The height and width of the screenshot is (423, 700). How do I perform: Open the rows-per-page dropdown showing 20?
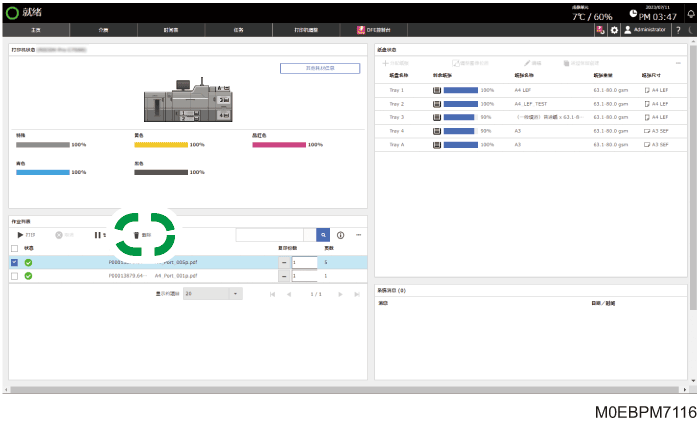point(212,294)
